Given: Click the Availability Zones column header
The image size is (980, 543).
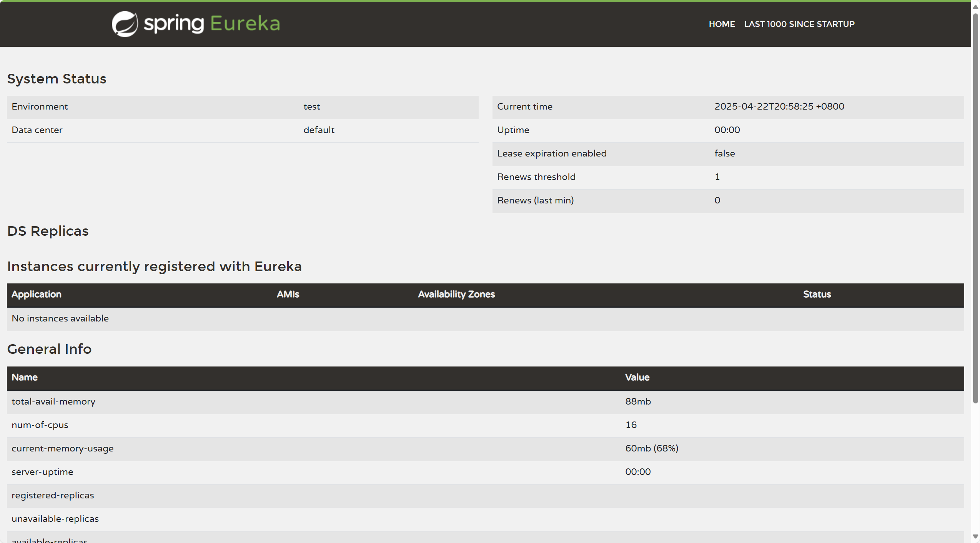Looking at the screenshot, I should coord(456,294).
